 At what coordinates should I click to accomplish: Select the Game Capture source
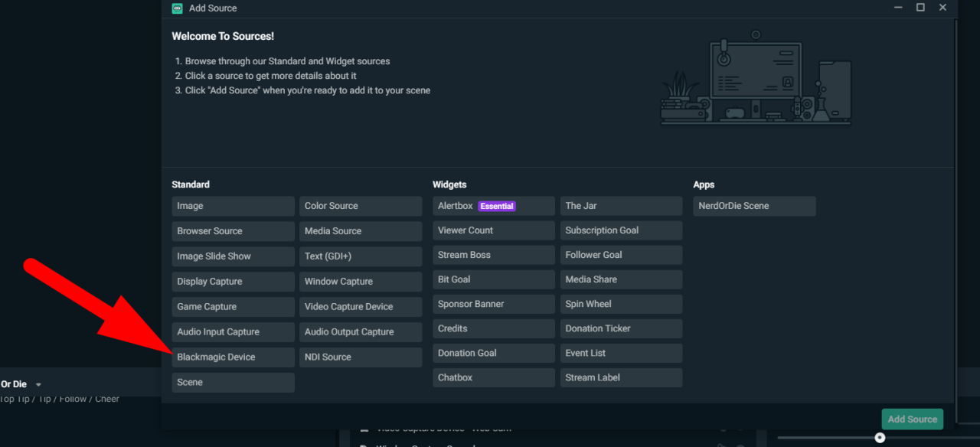(233, 307)
